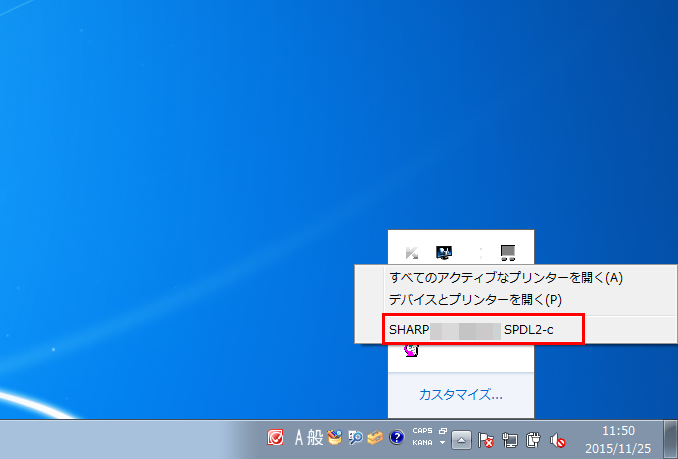This screenshot has width=678, height=459.
Task: Select the SHARP SPDL2-c printer entry
Action: coord(468,329)
